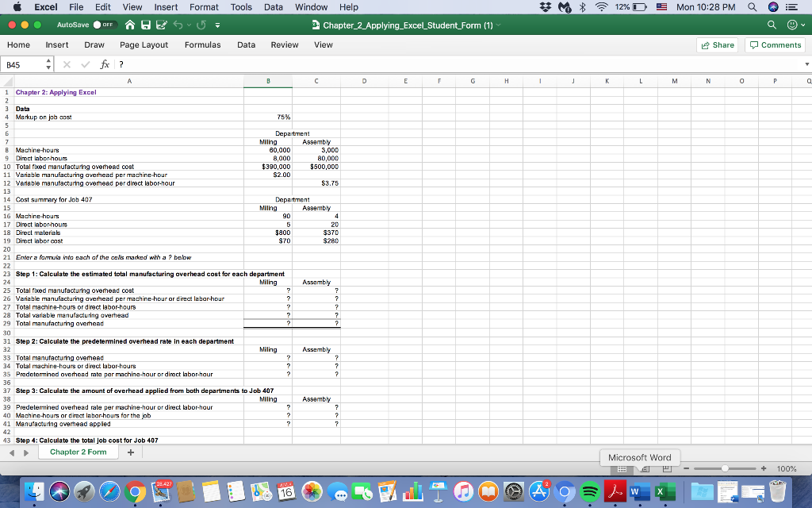
Task: Go to next sheet with right arrow
Action: pyautogui.click(x=26, y=452)
